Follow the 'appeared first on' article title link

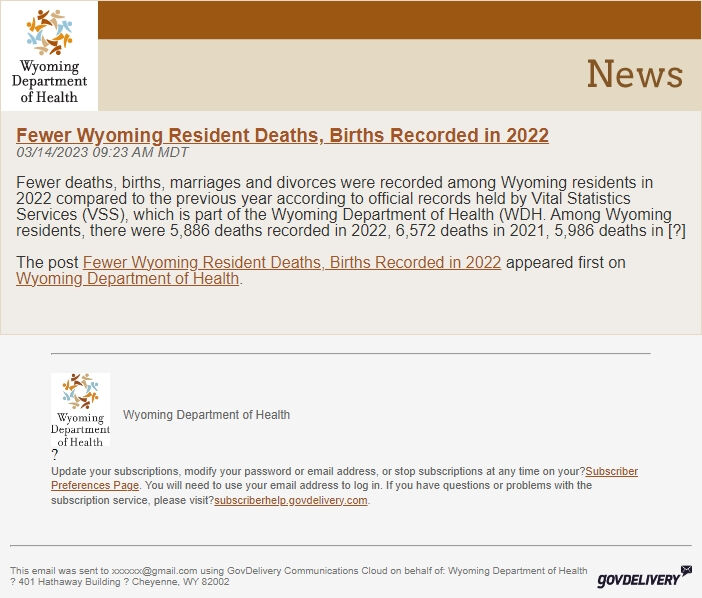tap(292, 262)
